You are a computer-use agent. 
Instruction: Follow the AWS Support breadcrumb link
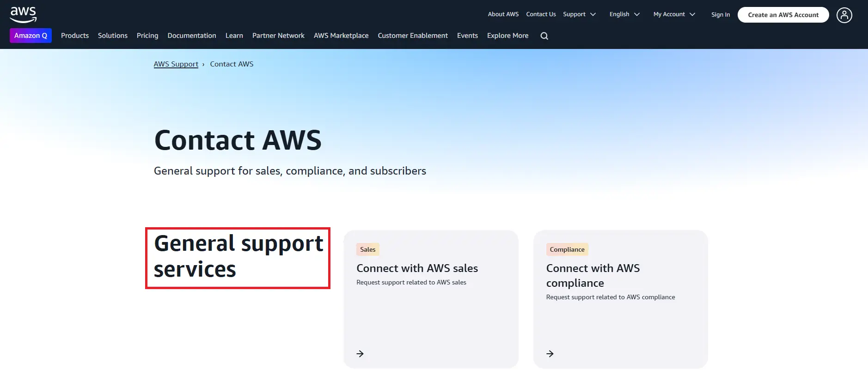click(176, 64)
